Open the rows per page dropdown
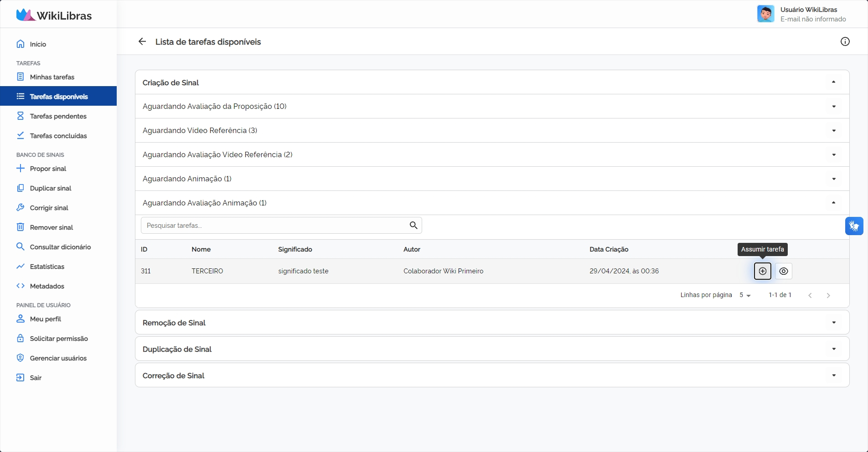Image resolution: width=868 pixels, height=452 pixels. pos(745,295)
